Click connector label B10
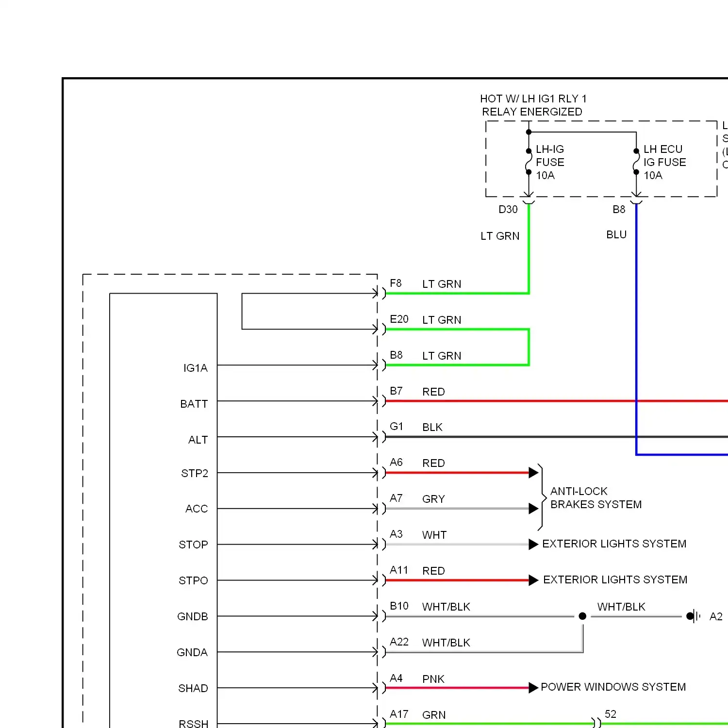Screen dimensions: 728x728 [x=399, y=606]
